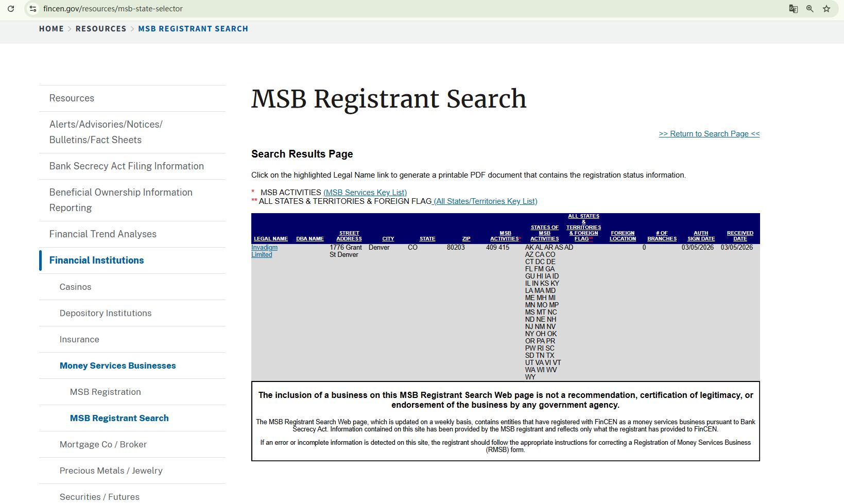Click the state cell 'CO'
Screen dimensions: 844x504
click(412, 248)
